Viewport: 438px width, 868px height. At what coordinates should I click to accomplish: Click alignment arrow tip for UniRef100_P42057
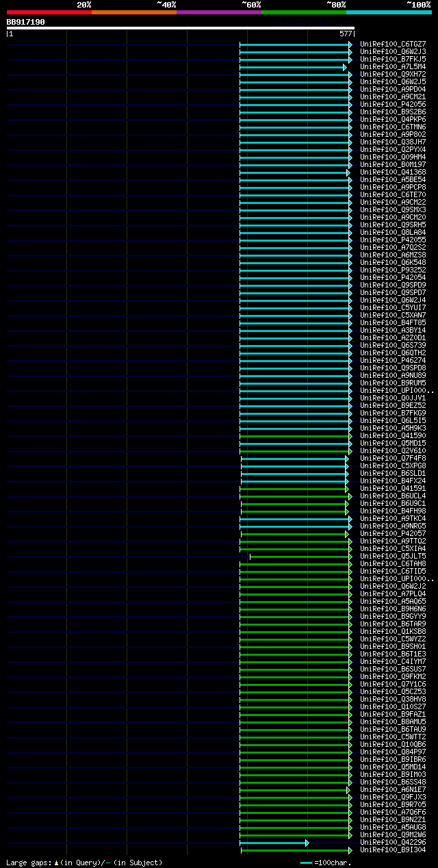(347, 534)
